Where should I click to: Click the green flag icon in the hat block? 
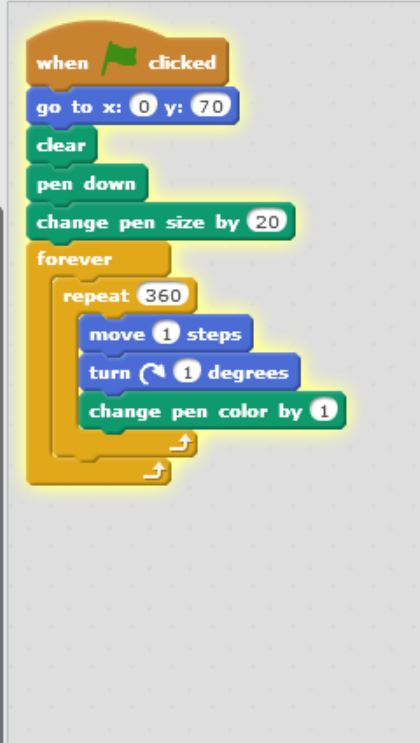119,58
